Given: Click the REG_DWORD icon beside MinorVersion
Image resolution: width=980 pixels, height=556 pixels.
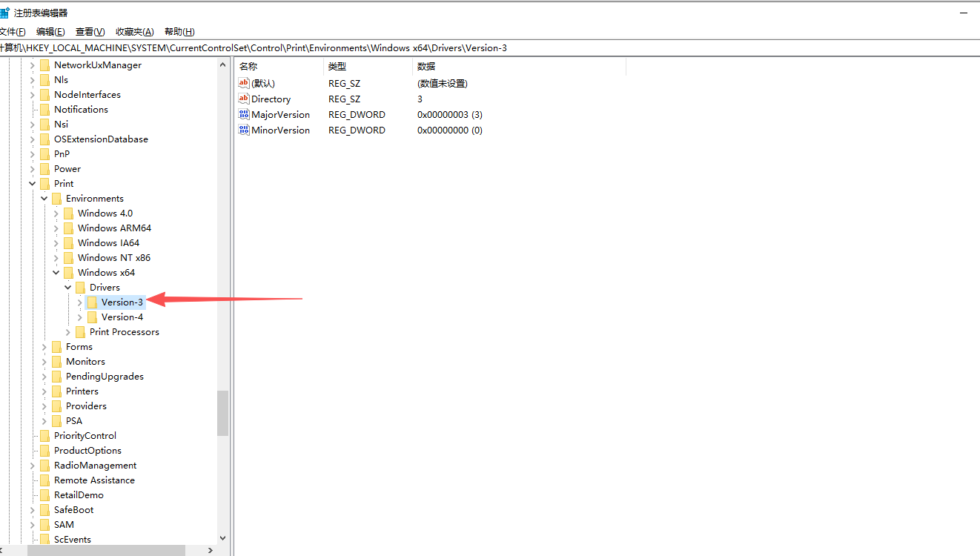Looking at the screenshot, I should [x=244, y=130].
